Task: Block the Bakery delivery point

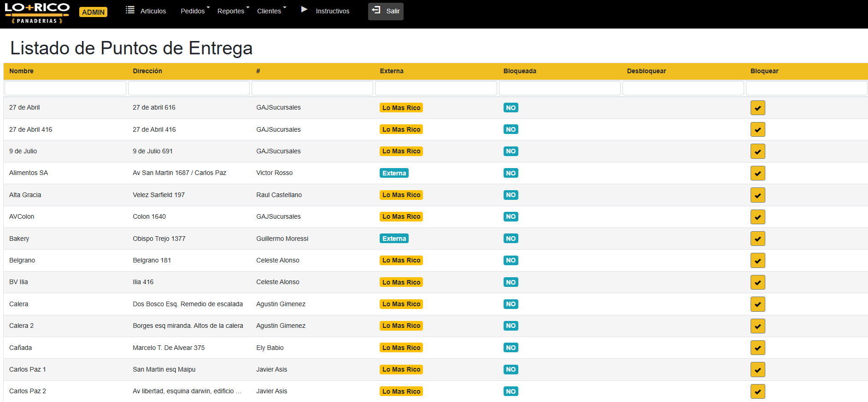Action: 757,239
